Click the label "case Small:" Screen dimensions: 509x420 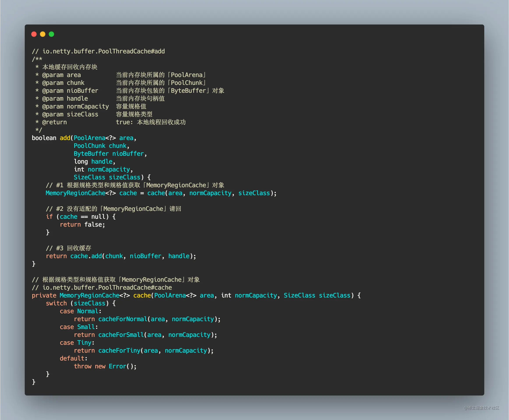point(79,327)
